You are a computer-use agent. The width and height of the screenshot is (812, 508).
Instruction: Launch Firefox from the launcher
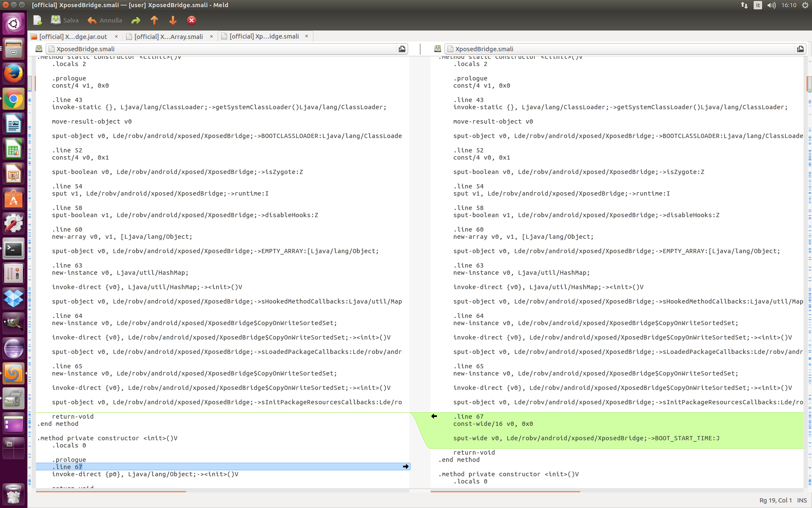coord(14,74)
